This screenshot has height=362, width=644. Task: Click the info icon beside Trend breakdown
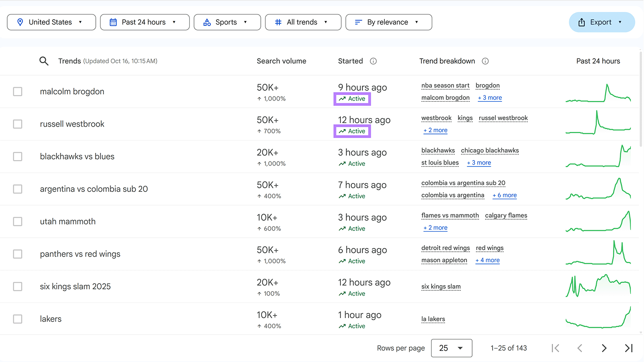[485, 61]
